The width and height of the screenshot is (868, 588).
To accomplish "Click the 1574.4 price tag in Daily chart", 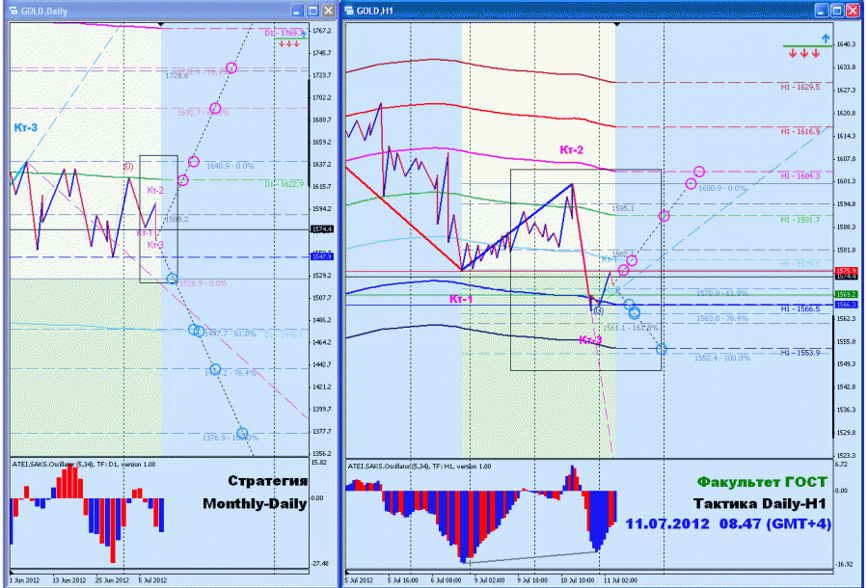I will click(321, 229).
